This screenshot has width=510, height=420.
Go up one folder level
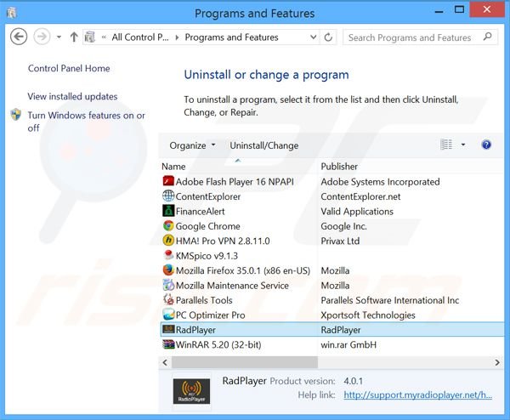(74, 37)
